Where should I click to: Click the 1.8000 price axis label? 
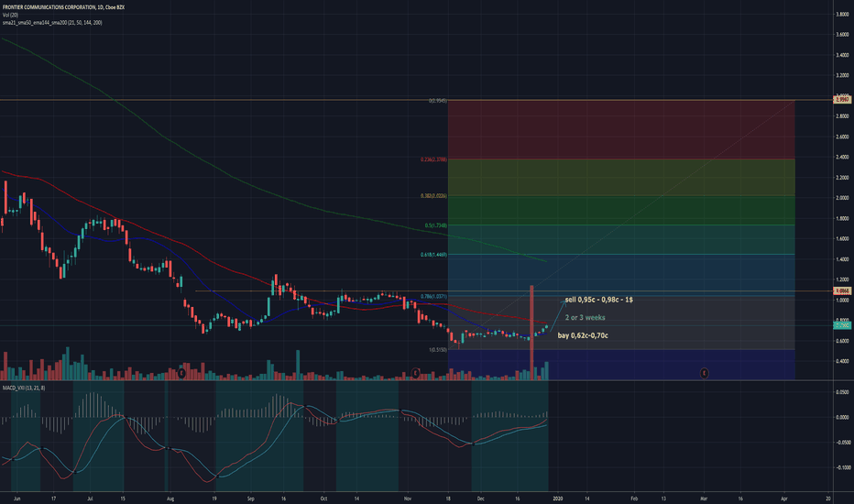pyautogui.click(x=843, y=218)
